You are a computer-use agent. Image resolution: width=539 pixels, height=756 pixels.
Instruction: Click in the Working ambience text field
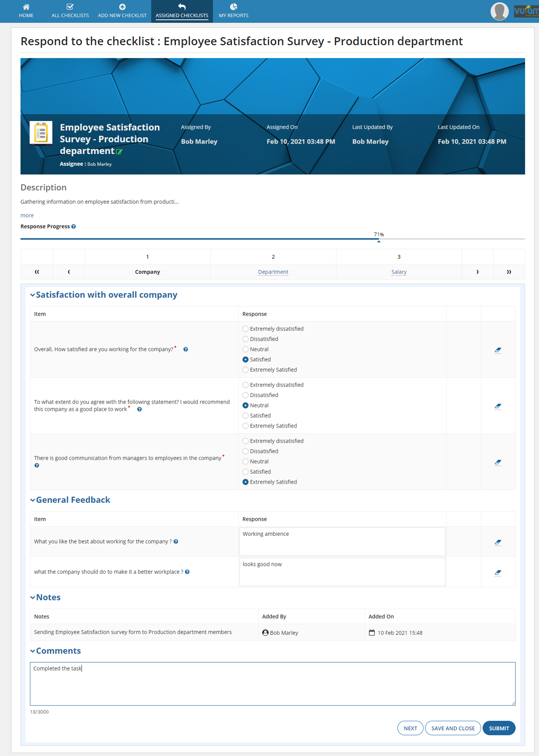(x=342, y=542)
